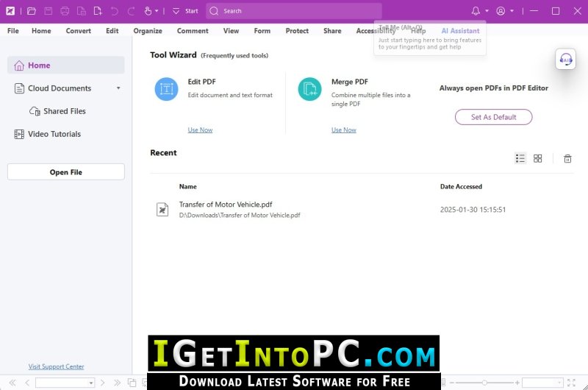The width and height of the screenshot is (588, 390).
Task: Click the status bar copy-pages view icon
Action: tap(132, 383)
